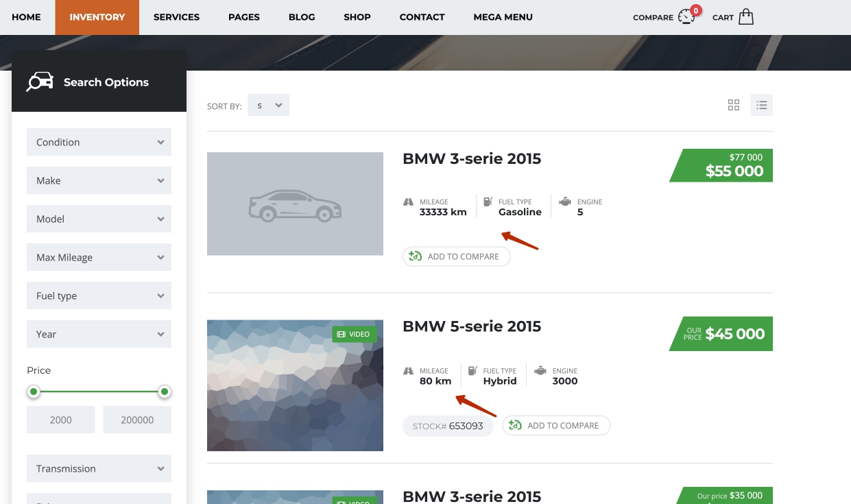
Task: Expand the Transmission dropdown
Action: point(99,468)
